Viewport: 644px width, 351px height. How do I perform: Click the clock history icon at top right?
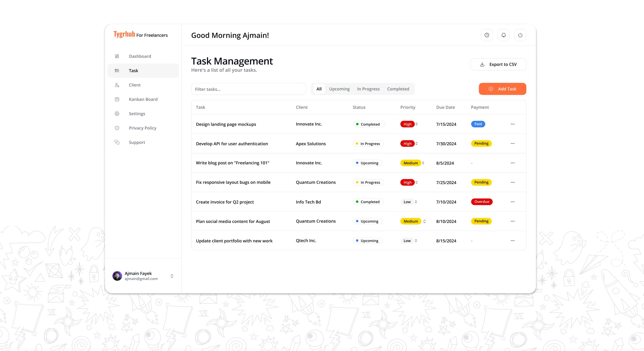[x=487, y=35]
